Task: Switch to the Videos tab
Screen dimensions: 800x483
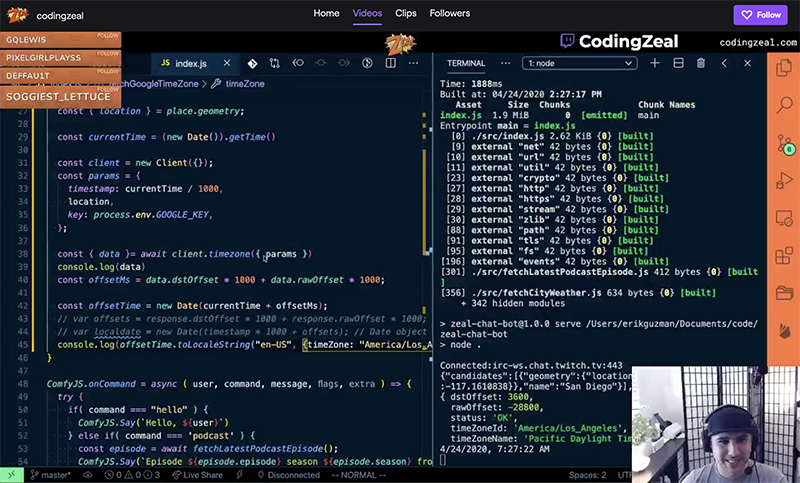Action: (367, 13)
